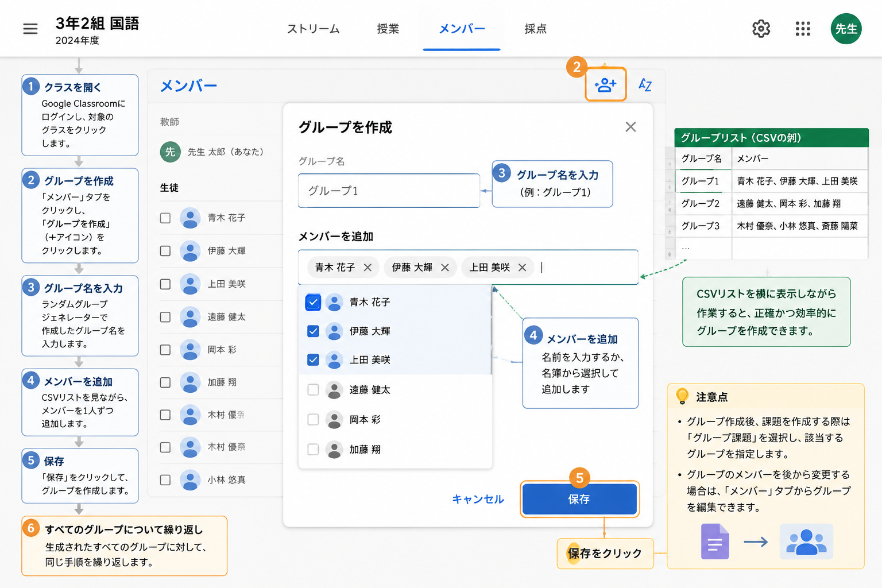Check 遠藤 健太 in dropdown

(x=313, y=390)
